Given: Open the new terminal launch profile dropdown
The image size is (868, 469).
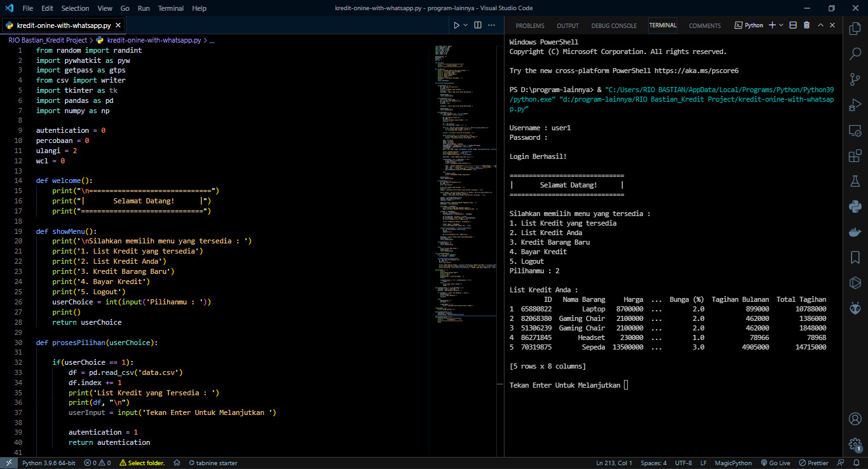Looking at the screenshot, I should 781,25.
